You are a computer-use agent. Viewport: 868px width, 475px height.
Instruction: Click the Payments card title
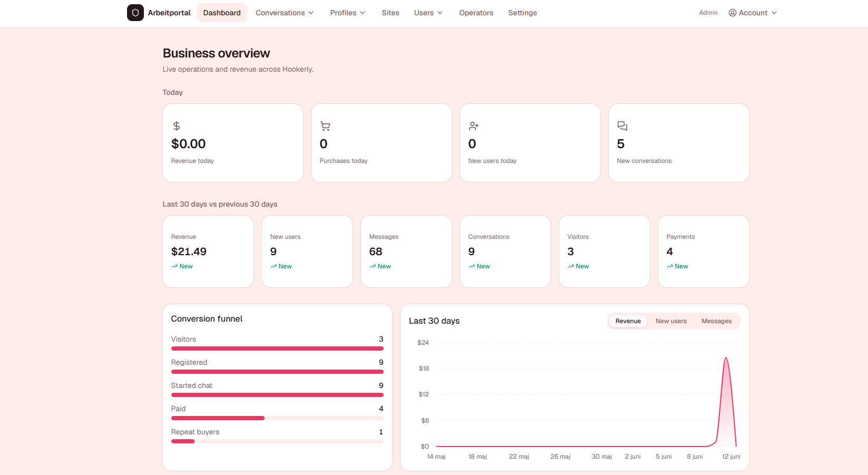click(680, 237)
